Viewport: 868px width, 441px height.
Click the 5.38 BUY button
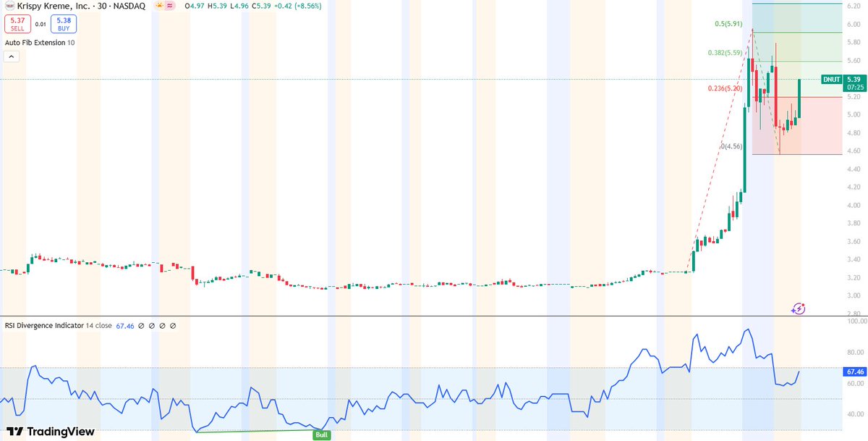click(64, 23)
